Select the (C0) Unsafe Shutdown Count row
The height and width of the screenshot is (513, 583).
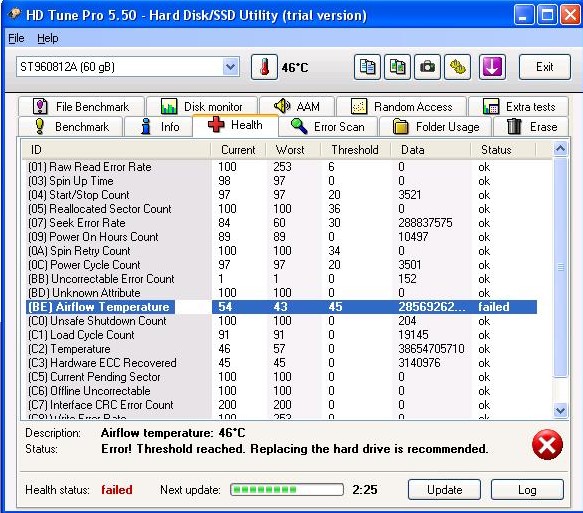281,321
